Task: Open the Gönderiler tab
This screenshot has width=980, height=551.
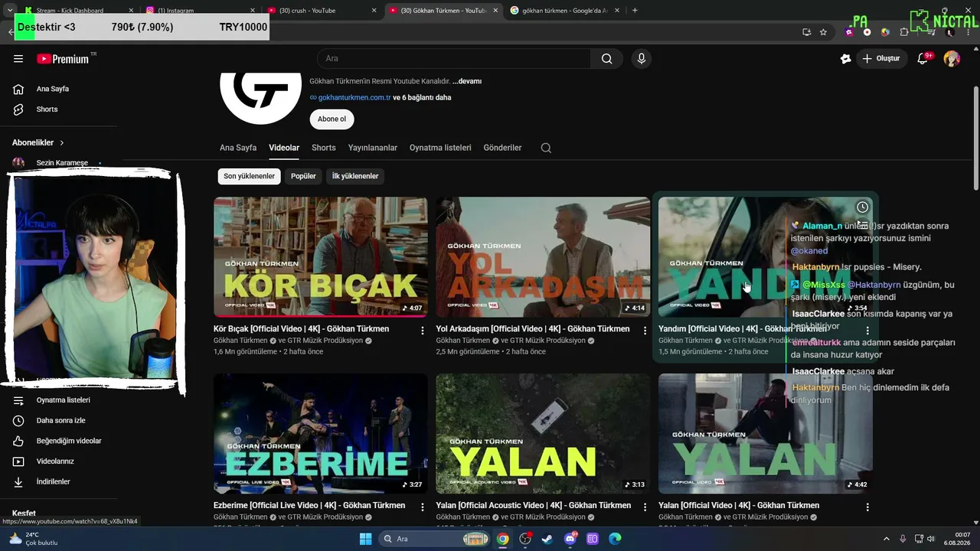Action: [502, 148]
